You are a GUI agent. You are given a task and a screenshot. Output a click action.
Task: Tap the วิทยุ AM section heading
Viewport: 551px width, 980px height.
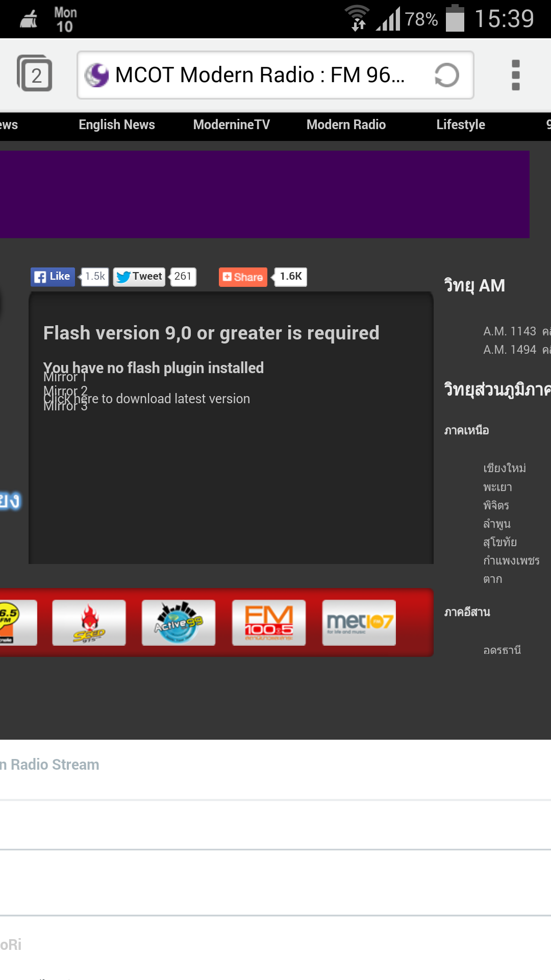point(474,286)
